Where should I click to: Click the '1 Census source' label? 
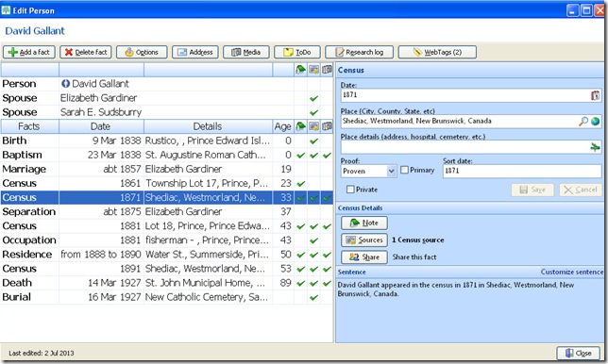[x=417, y=240]
